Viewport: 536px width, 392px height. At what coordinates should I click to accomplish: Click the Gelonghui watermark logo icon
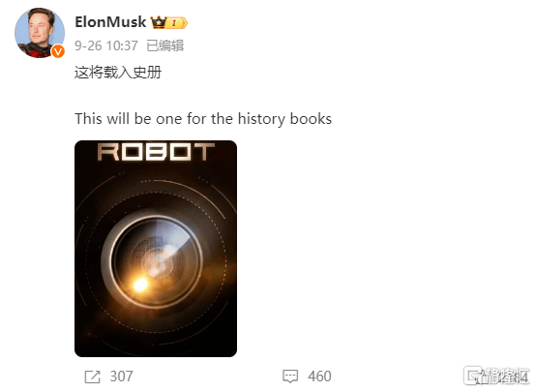pos(473,376)
